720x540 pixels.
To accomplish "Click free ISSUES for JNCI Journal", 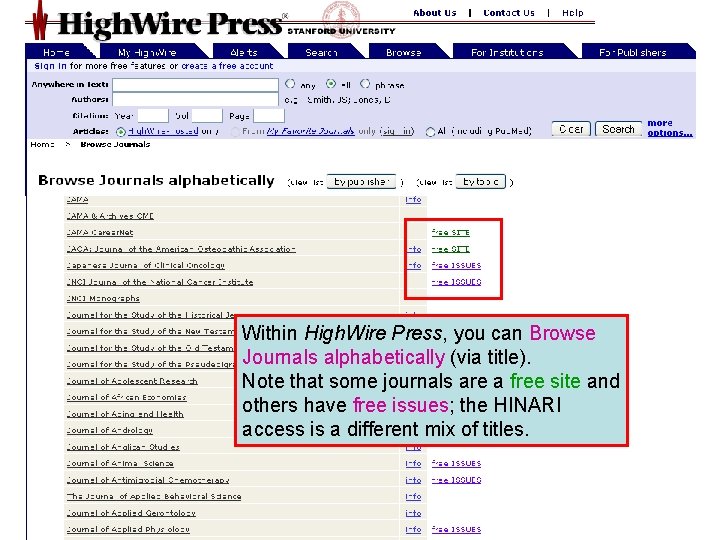I will 456,282.
